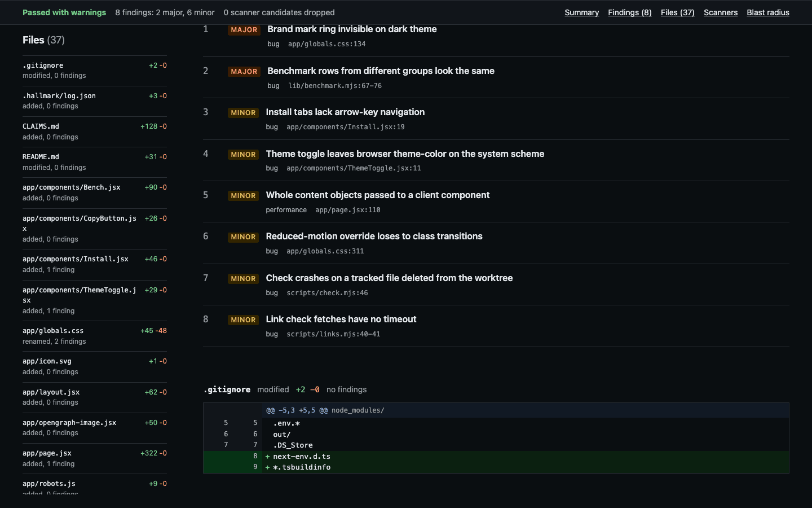Screen dimensions: 812x508
Task: Click the .gitignore diff header filename
Action: 227,389
